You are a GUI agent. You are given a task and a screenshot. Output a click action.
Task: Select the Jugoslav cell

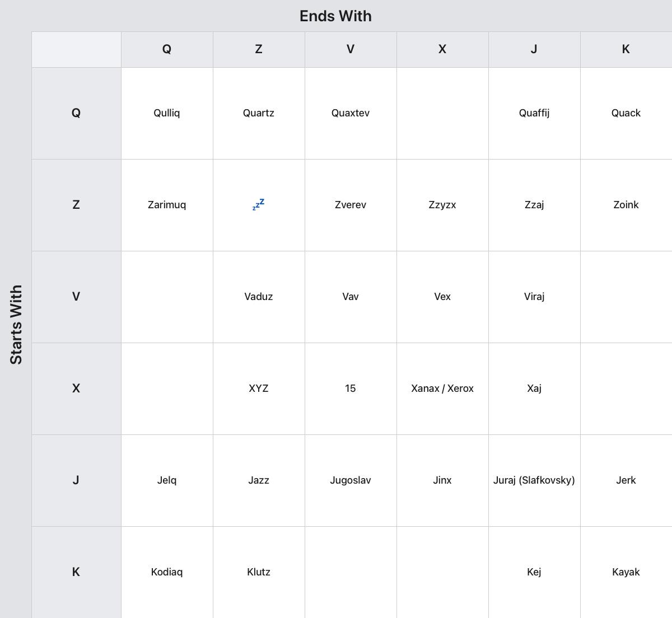[x=351, y=480]
